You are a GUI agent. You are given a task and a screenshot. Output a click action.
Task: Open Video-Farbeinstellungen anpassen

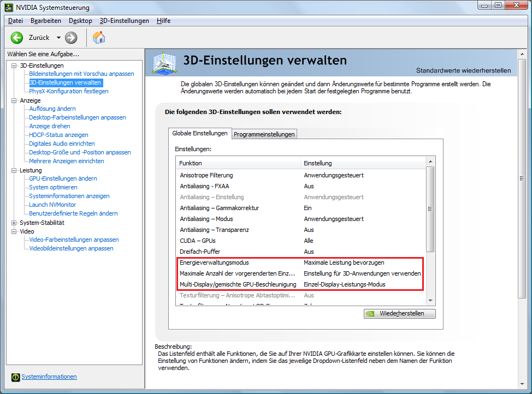(x=74, y=240)
